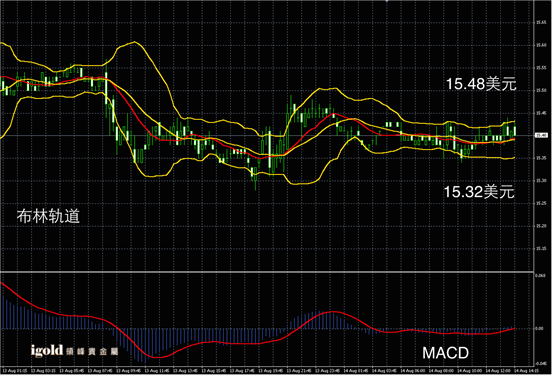Click the 布林轨道 annotation text
This screenshot has width=552, height=375.
(x=48, y=216)
